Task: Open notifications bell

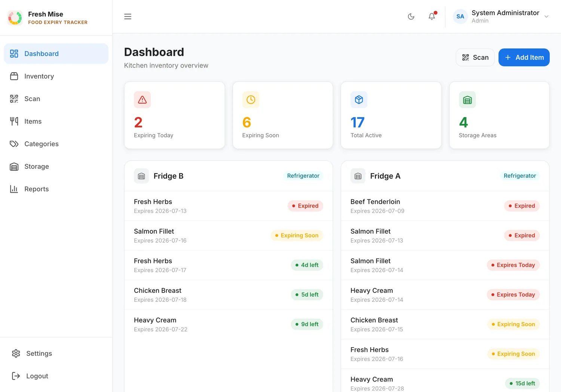Action: point(432,16)
